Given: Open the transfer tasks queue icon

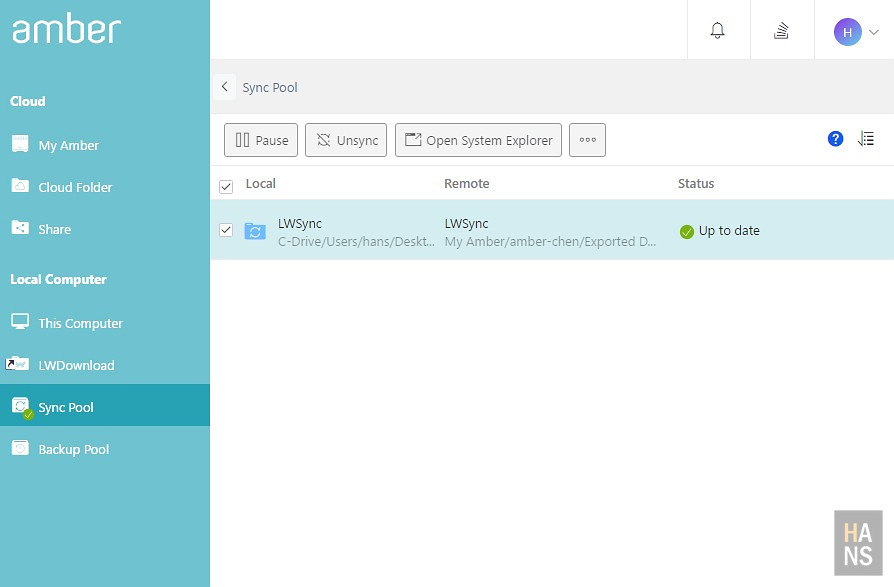Looking at the screenshot, I should [781, 30].
